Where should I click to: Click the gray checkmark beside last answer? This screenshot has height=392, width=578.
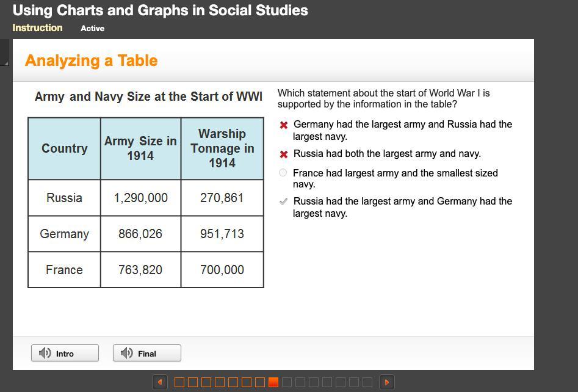click(283, 201)
